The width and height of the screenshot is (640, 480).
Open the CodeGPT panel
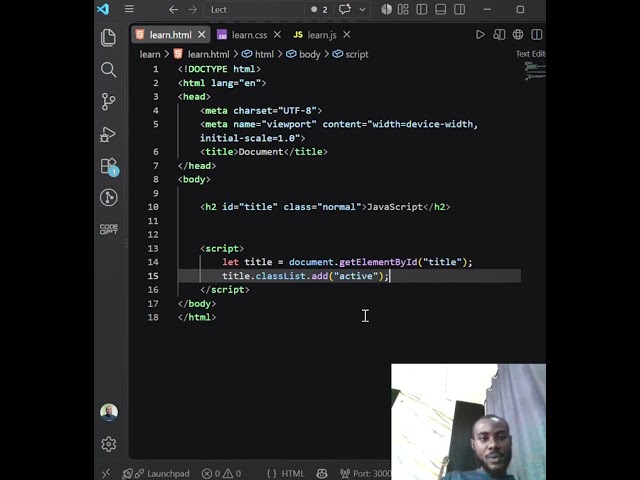(x=109, y=229)
